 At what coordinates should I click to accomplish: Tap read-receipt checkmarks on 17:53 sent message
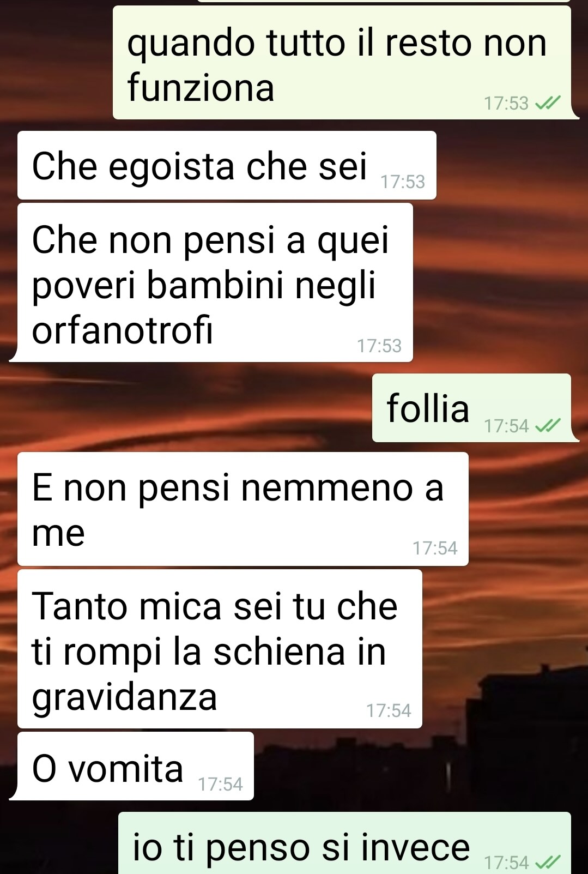(x=548, y=103)
